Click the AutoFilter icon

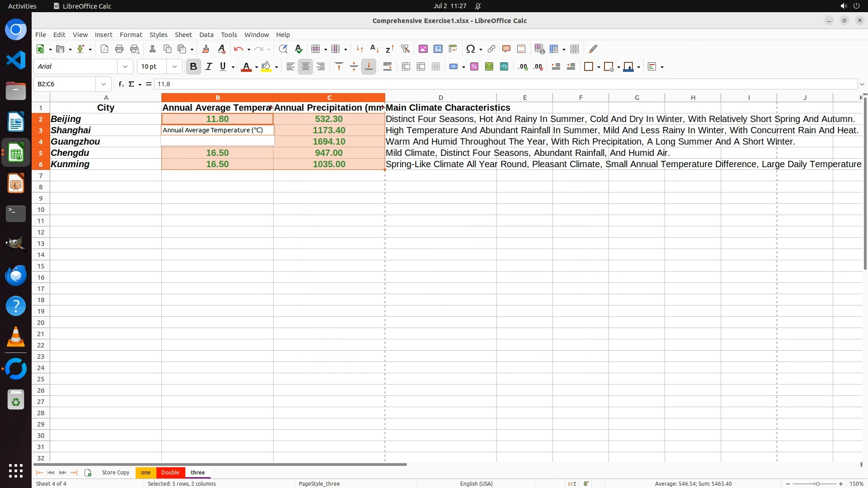[405, 49]
